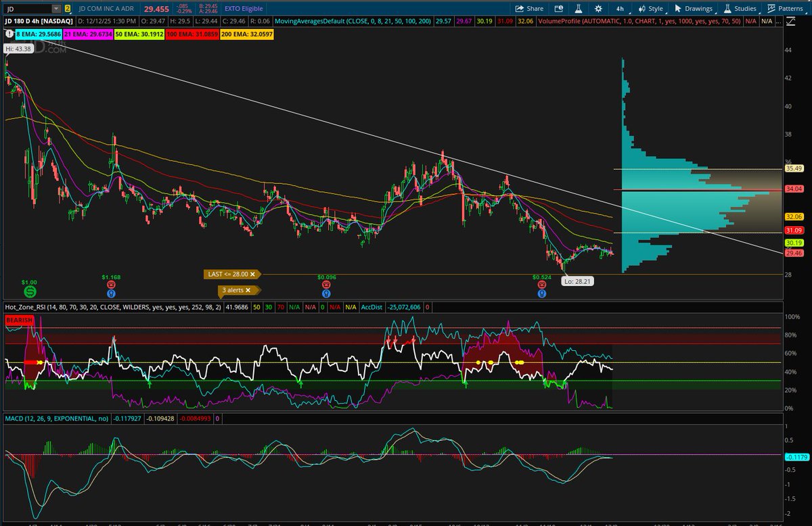Click the 35.49 price axis label
Viewport: 812px width, 526px height.
pyautogui.click(x=794, y=168)
